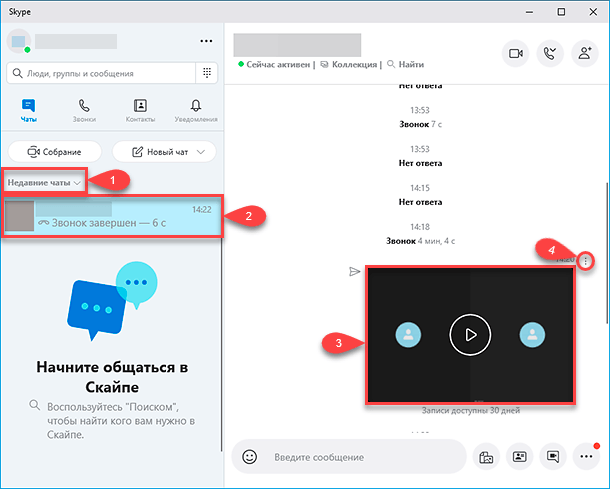Click the Найти link in chat header

point(405,64)
